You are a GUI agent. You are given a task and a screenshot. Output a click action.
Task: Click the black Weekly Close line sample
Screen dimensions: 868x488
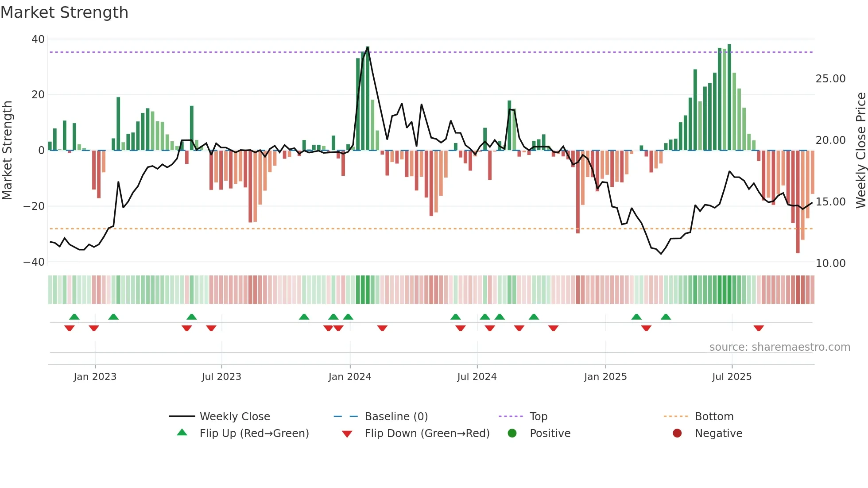tap(182, 416)
